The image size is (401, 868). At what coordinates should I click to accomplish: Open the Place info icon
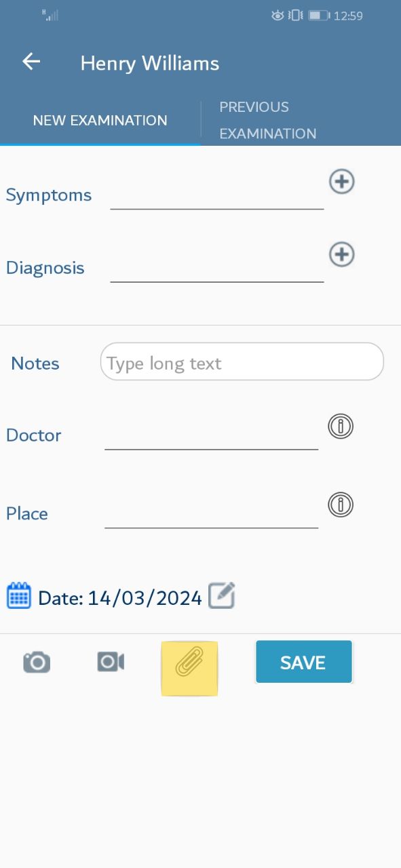pyautogui.click(x=341, y=505)
